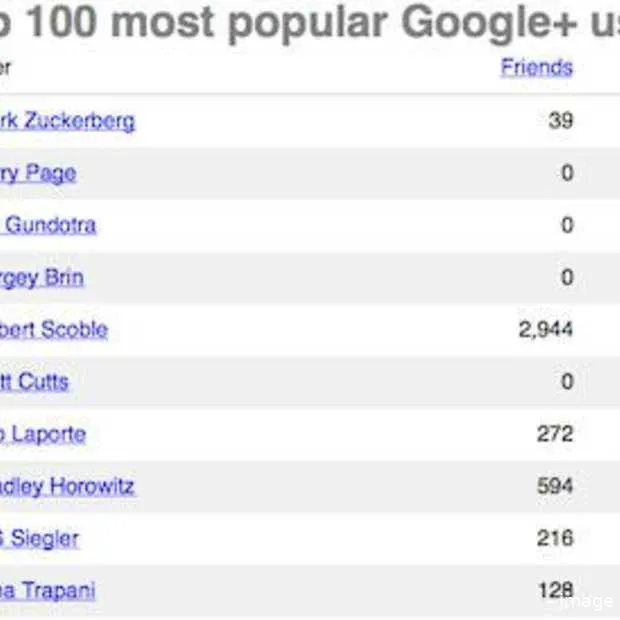This screenshot has width=620, height=620.
Task: Open the Laporte user link
Action: click(44, 434)
